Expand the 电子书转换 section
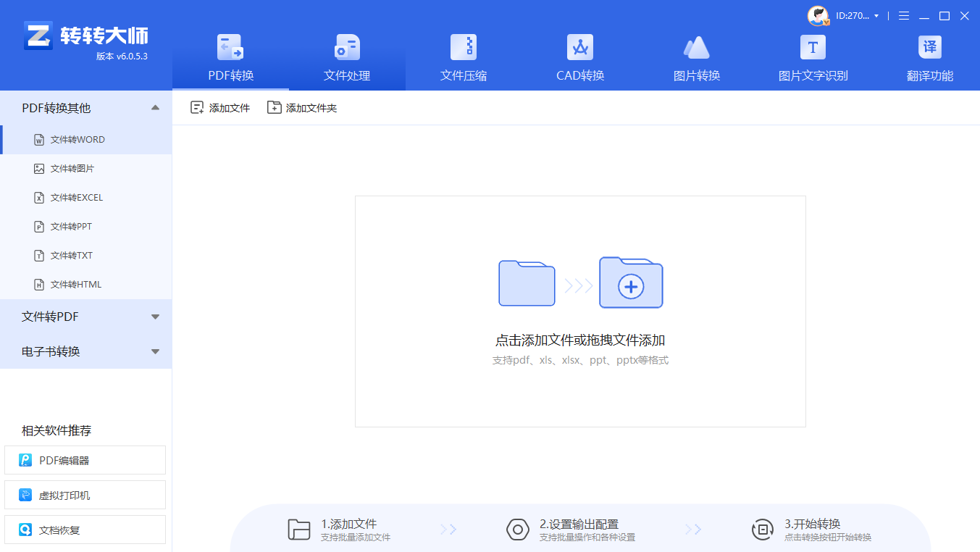The height and width of the screenshot is (552, 980). pos(154,351)
